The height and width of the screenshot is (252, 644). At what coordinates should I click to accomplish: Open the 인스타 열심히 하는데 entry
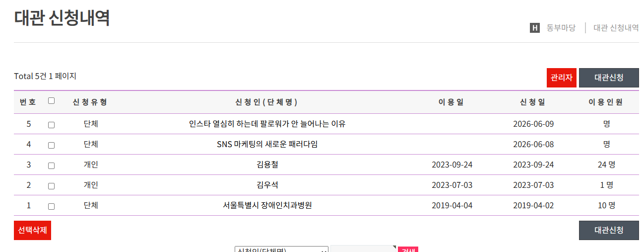pyautogui.click(x=267, y=124)
